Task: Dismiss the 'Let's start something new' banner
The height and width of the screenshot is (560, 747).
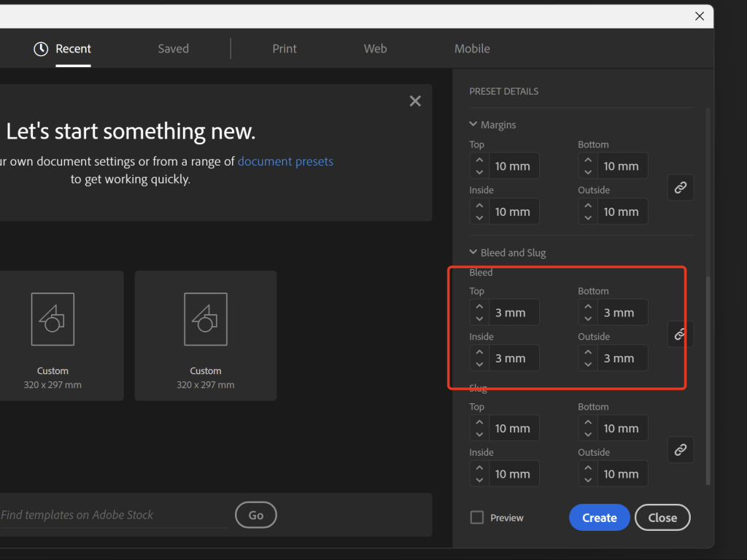Action: click(415, 101)
